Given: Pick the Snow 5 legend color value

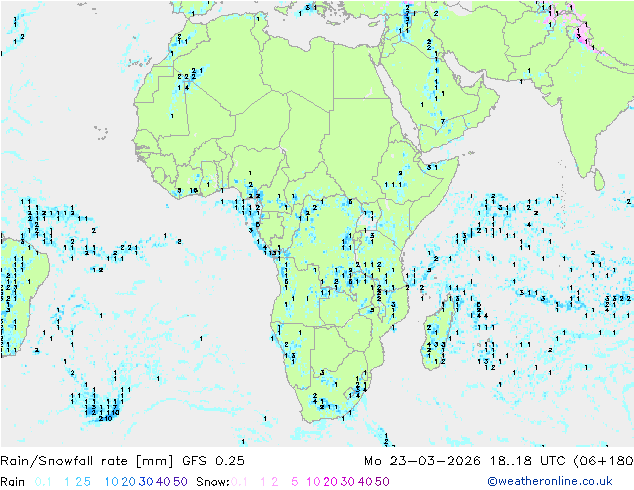Looking at the screenshot, I should pos(295,482).
